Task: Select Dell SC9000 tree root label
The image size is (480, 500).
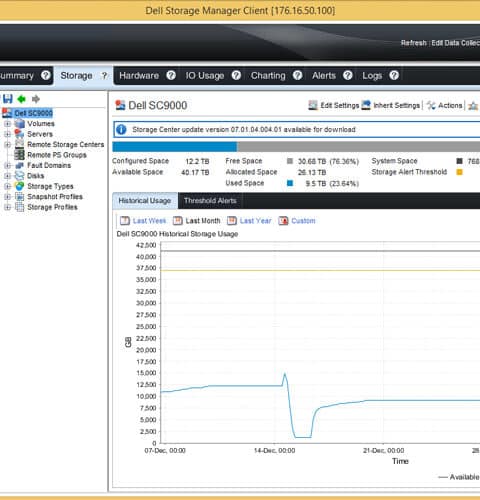Action: click(x=33, y=113)
